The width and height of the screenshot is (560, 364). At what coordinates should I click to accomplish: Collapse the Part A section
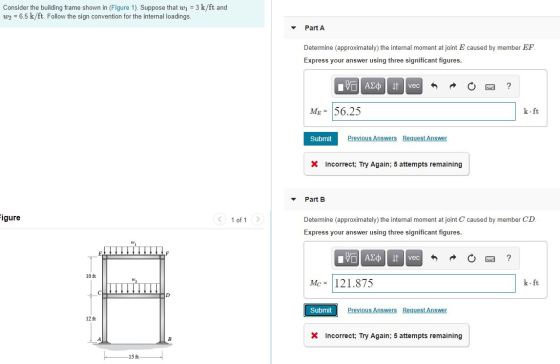click(x=294, y=28)
